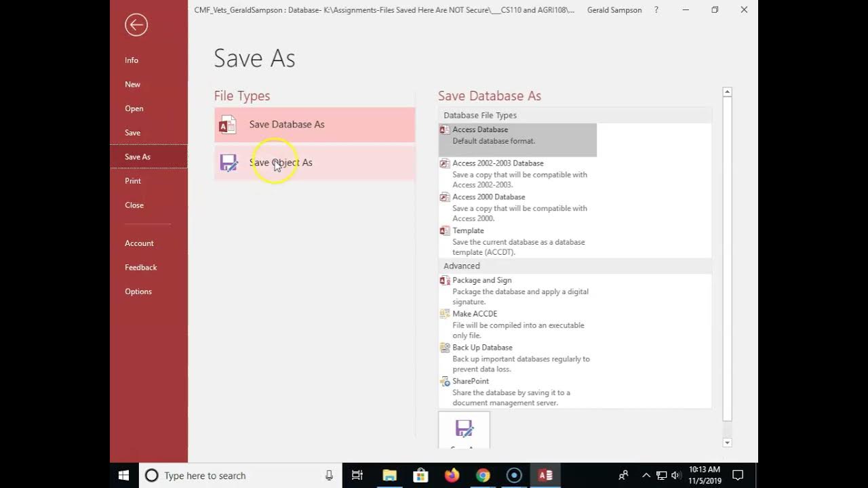Open the Windows Start menu
The height and width of the screenshot is (488, 868).
[124, 475]
